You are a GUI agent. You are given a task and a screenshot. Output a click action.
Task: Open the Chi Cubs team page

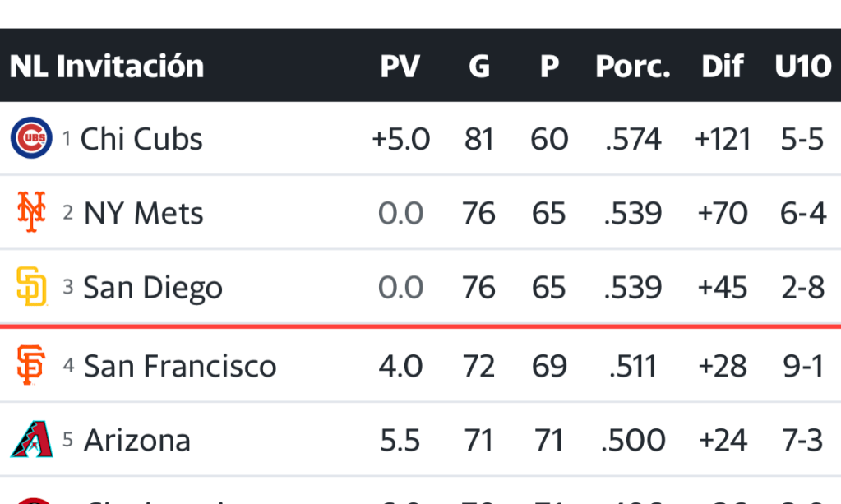click(141, 139)
